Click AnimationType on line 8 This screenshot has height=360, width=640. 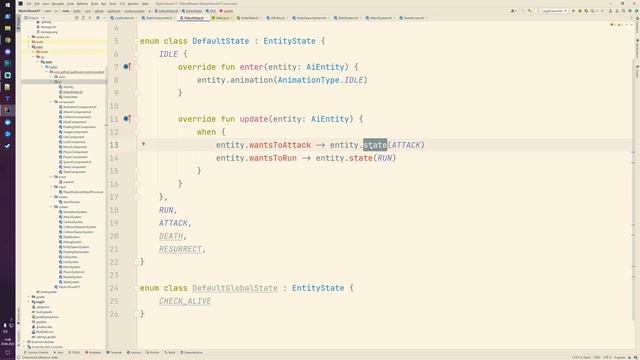pos(309,80)
